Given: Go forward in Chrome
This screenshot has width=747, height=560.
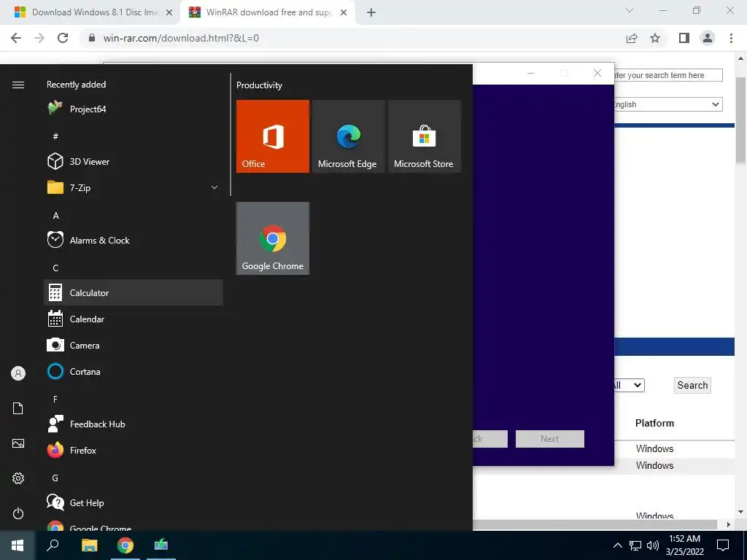Looking at the screenshot, I should tap(39, 38).
